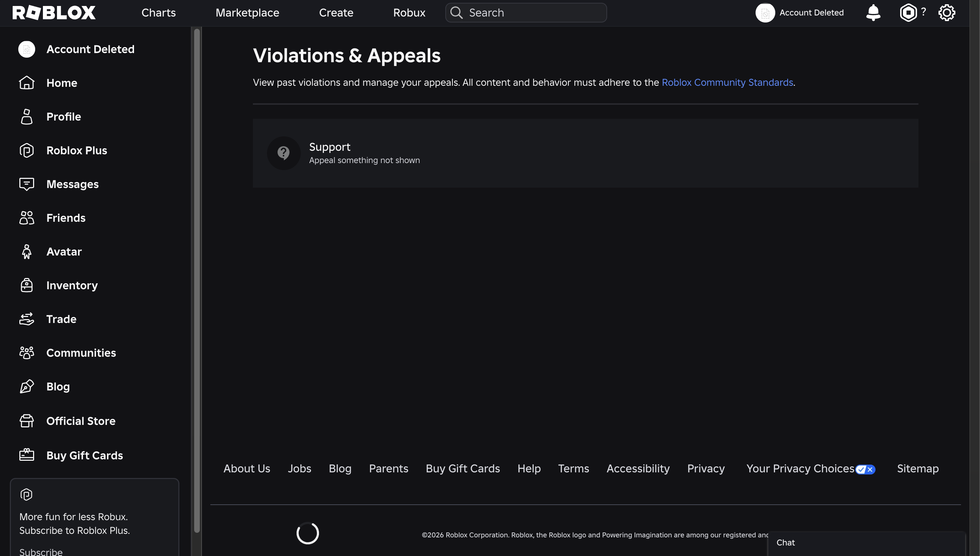Open the Jobs footer link
Screen dimensions: 980x556
(x=300, y=468)
